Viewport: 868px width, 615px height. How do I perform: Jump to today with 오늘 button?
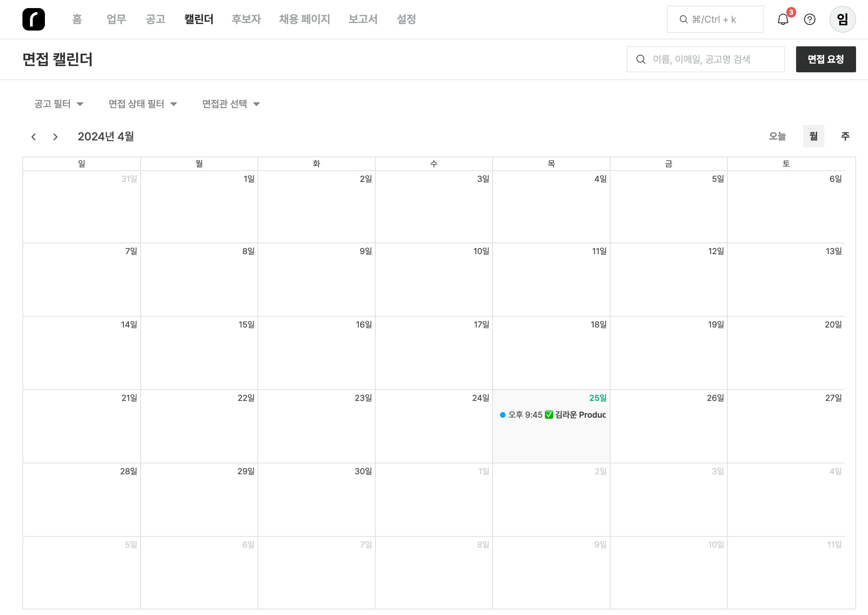coord(777,136)
